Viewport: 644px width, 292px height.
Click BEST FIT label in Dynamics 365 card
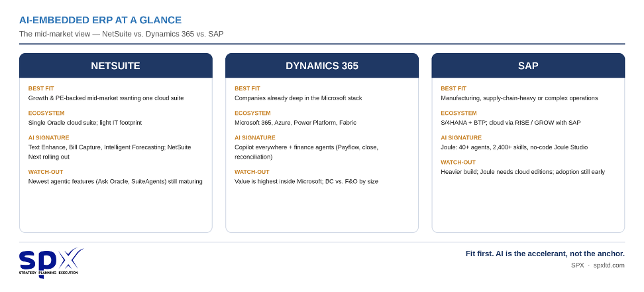click(x=247, y=88)
